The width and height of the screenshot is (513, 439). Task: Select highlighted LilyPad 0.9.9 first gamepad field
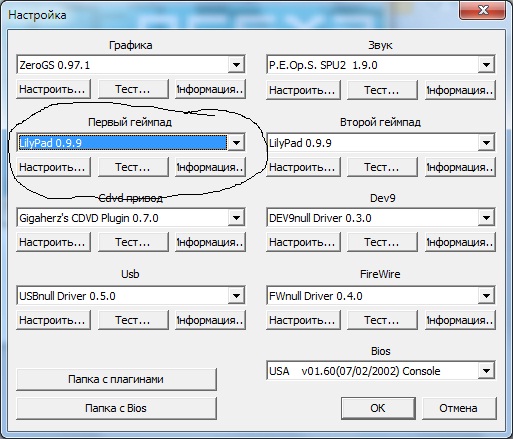pyautogui.click(x=123, y=143)
